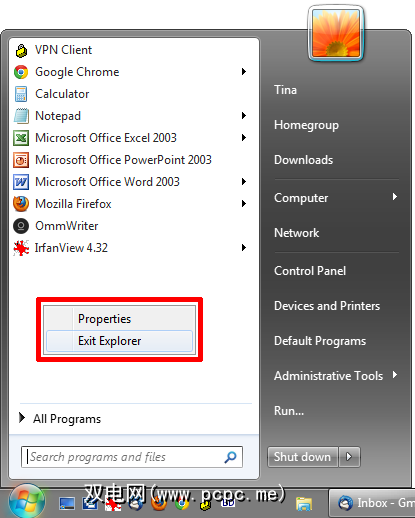Screen dimensions: 415x518
Task: Click the PowerPoint 2003 icon
Action: (21, 160)
